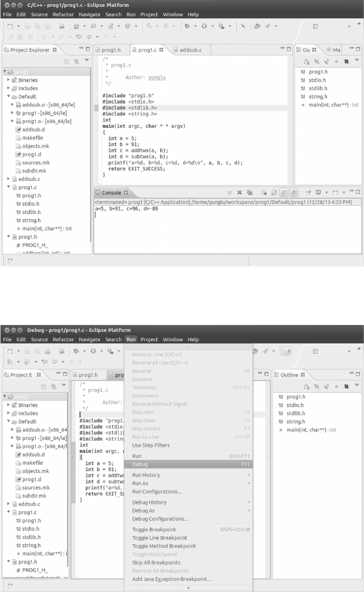The height and width of the screenshot is (592, 364).
Task: Select makefile in top Project Explorer
Action: click(x=32, y=138)
